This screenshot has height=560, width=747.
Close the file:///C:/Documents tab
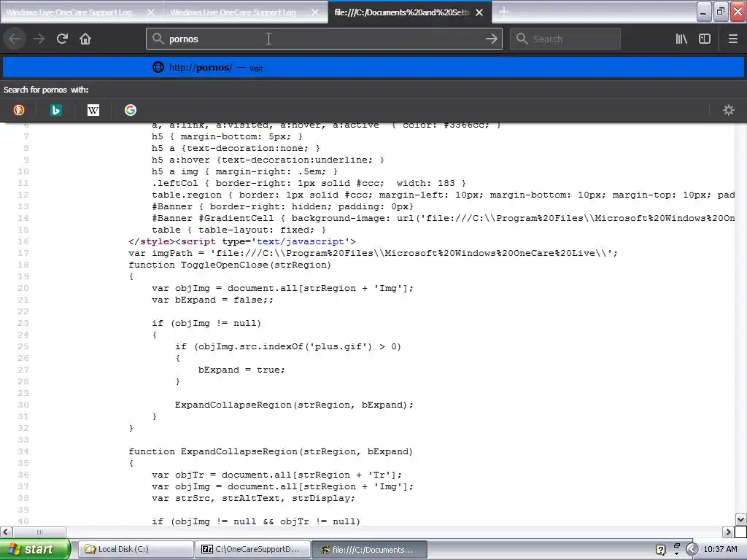(479, 12)
